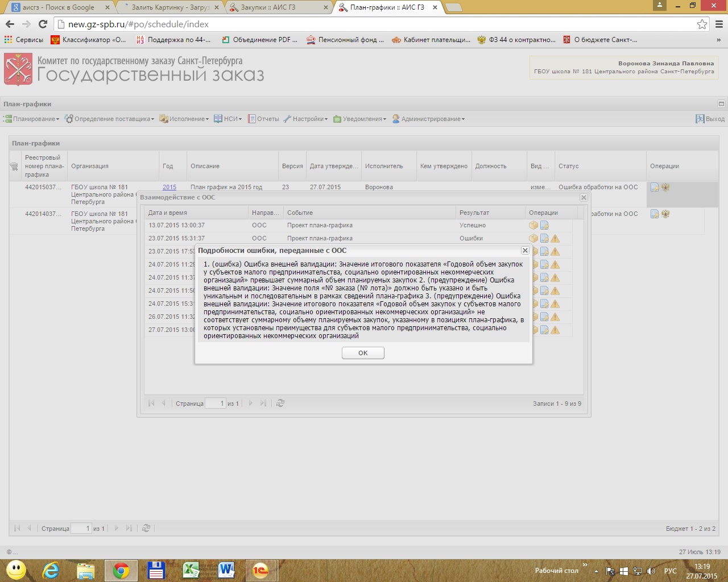Open the Определение поставщика menu
Viewport: 728px width, 582px height.
[x=110, y=119]
